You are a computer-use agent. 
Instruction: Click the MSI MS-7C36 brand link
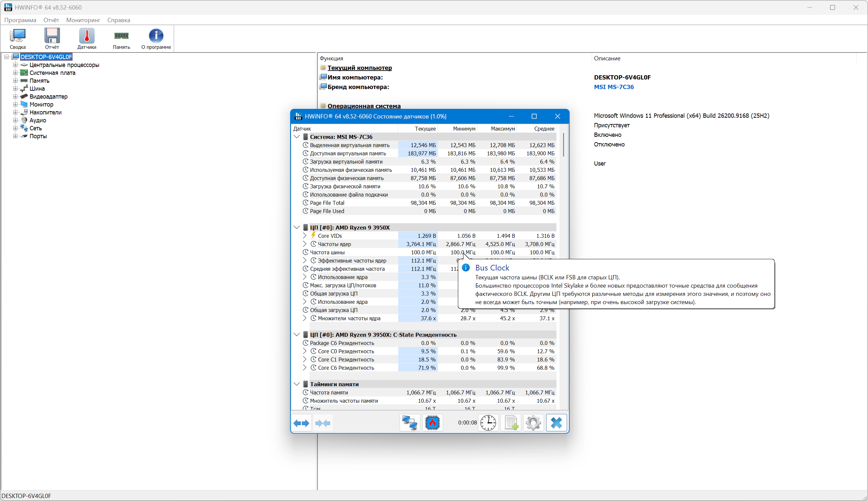(614, 87)
